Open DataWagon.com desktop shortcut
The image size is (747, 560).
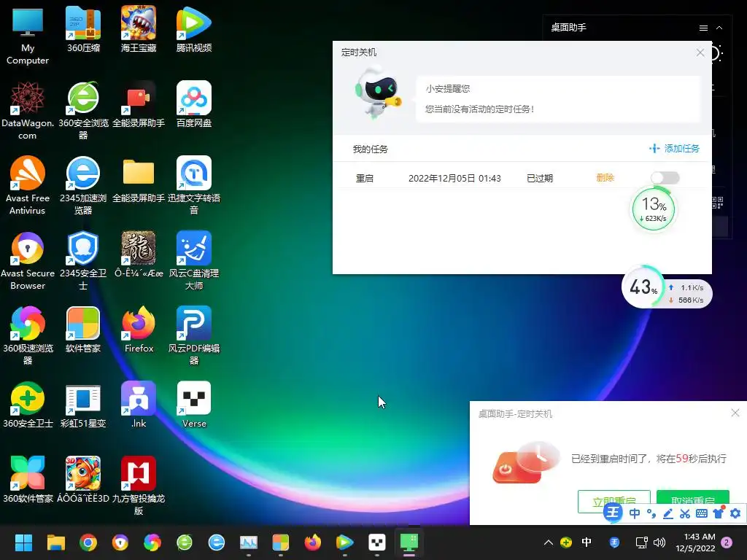pos(28,111)
